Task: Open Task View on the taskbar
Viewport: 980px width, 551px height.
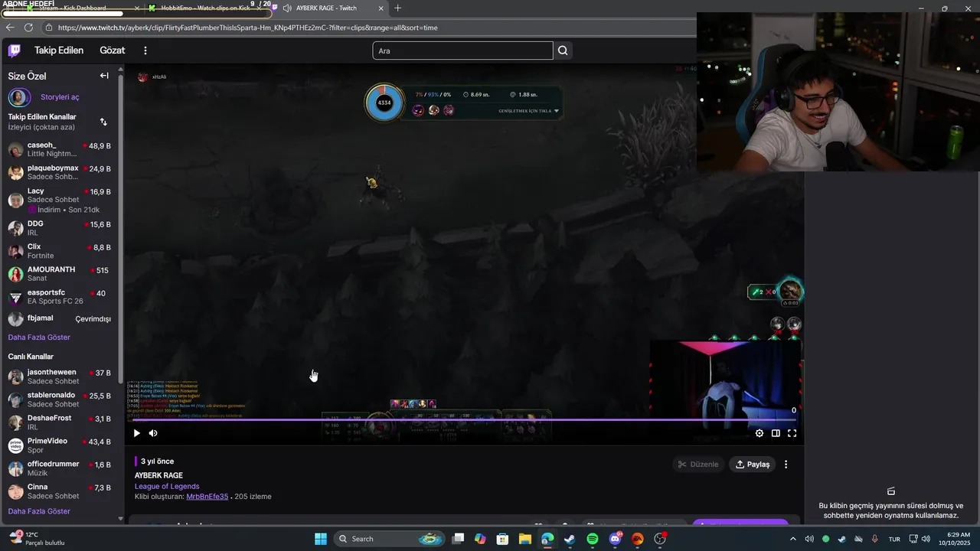Action: click(x=458, y=539)
